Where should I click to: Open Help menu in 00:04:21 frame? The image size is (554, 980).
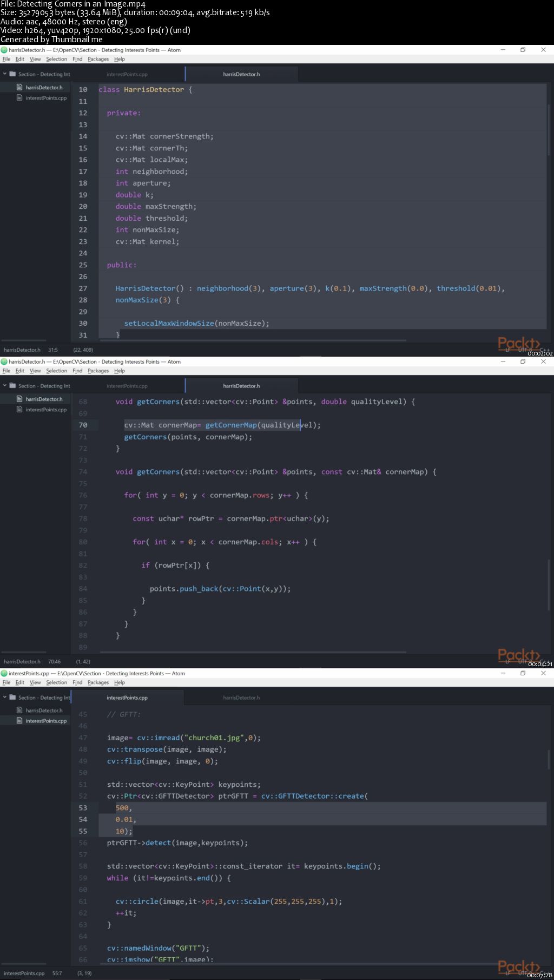120,371
